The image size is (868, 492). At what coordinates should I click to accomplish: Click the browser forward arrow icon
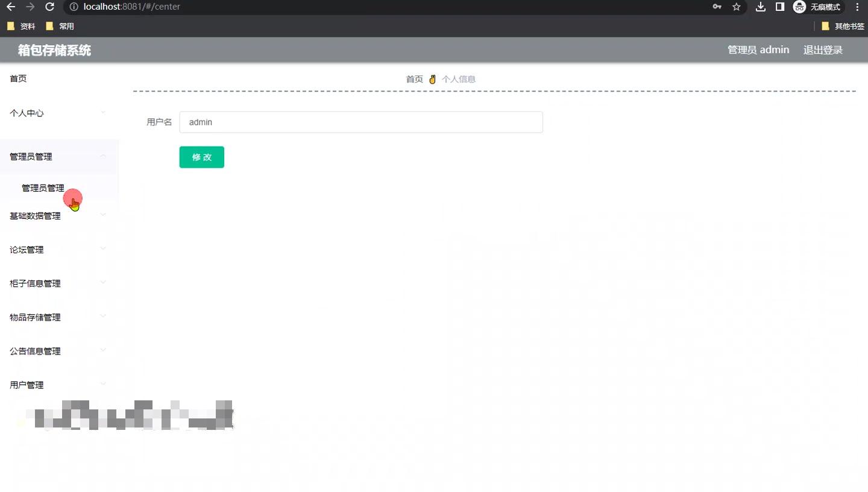(31, 7)
